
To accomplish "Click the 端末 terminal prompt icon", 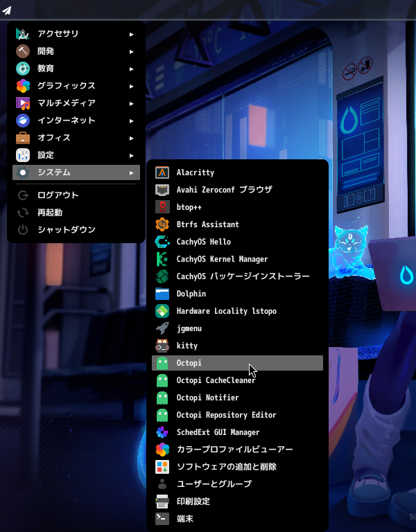I will pos(162,518).
